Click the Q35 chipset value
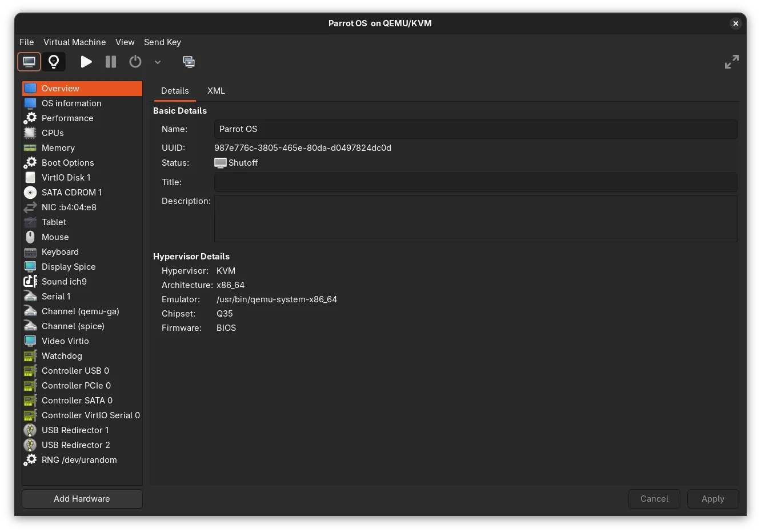 (225, 314)
